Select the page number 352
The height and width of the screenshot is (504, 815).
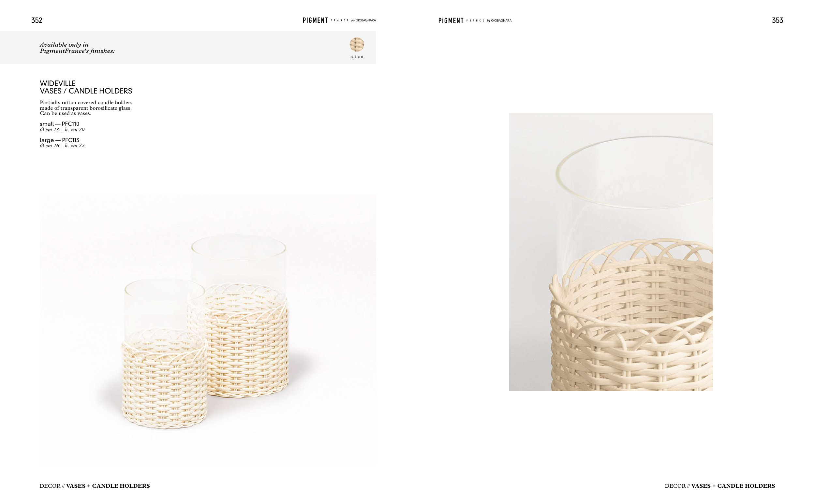(37, 20)
